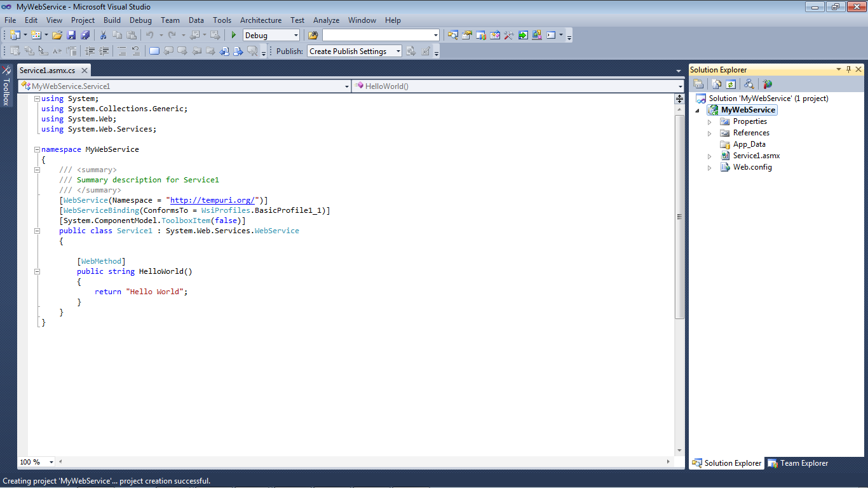This screenshot has width=868, height=488.
Task: Open the Command Window toolbar icon
Action: click(551, 35)
